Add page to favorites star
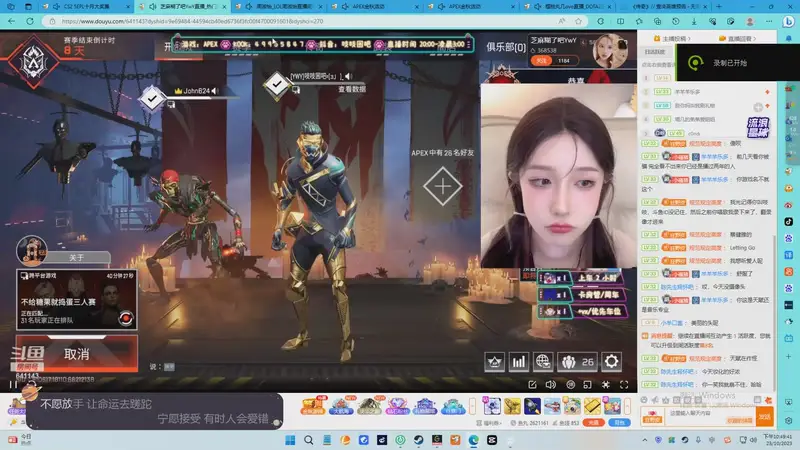 pos(578,21)
